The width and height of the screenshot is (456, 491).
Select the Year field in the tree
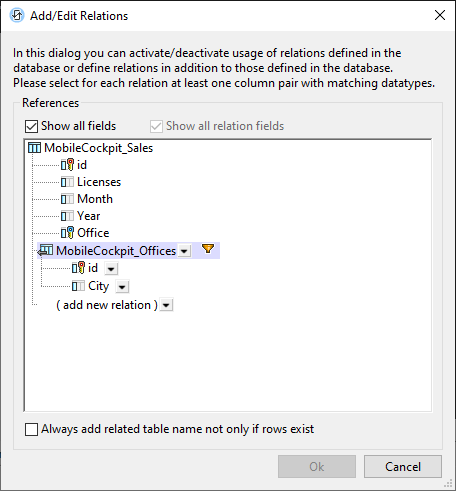point(88,216)
